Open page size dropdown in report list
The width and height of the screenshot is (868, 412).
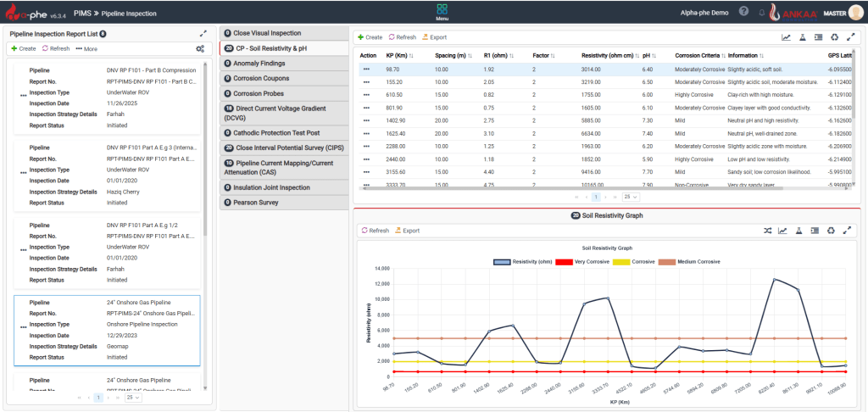tap(133, 397)
